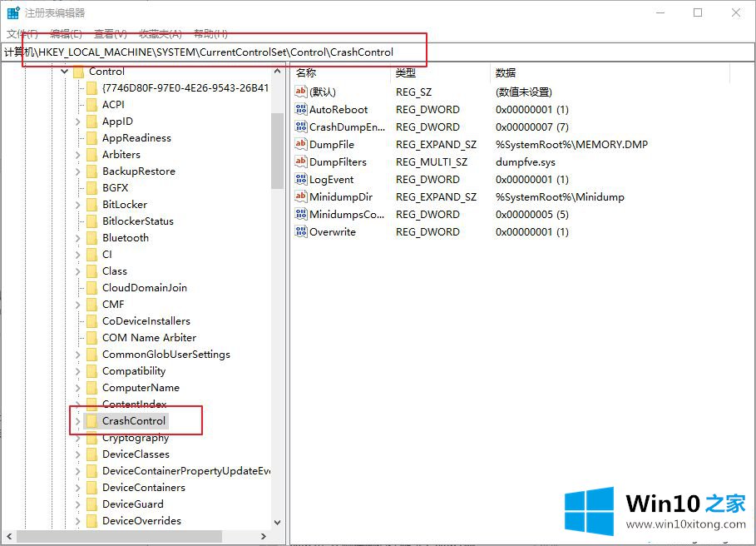Click the BitLocker folder icon
This screenshot has height=546, width=756.
(91, 205)
